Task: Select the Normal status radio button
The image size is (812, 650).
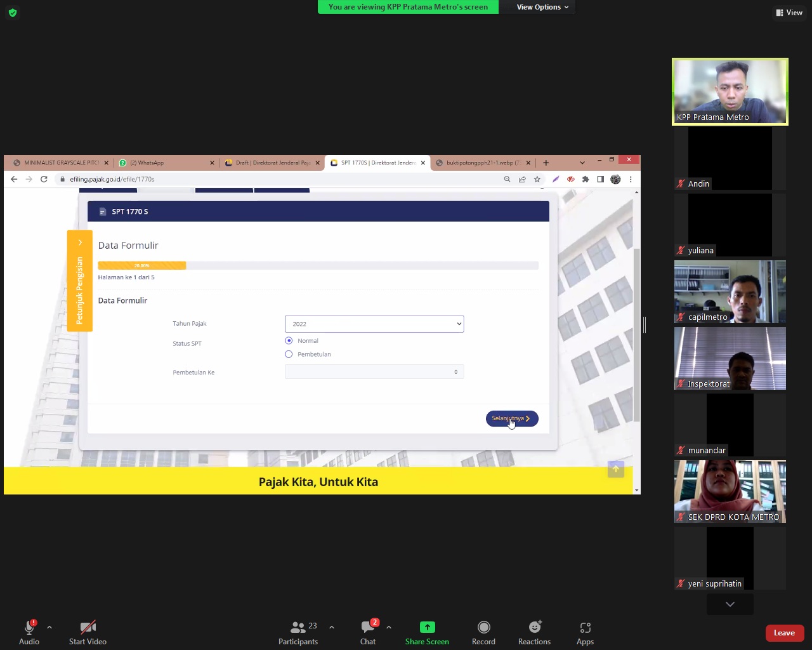Action: (289, 341)
